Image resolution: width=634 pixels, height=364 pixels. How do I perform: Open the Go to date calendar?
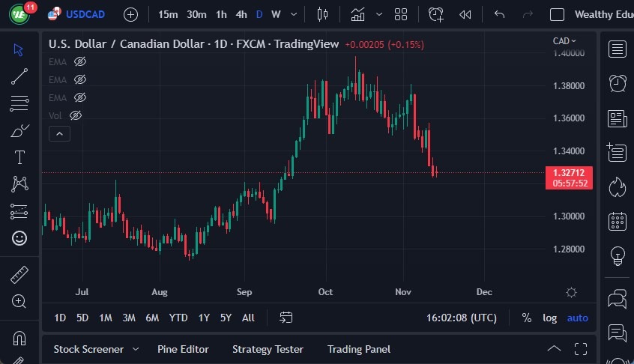pos(286,318)
